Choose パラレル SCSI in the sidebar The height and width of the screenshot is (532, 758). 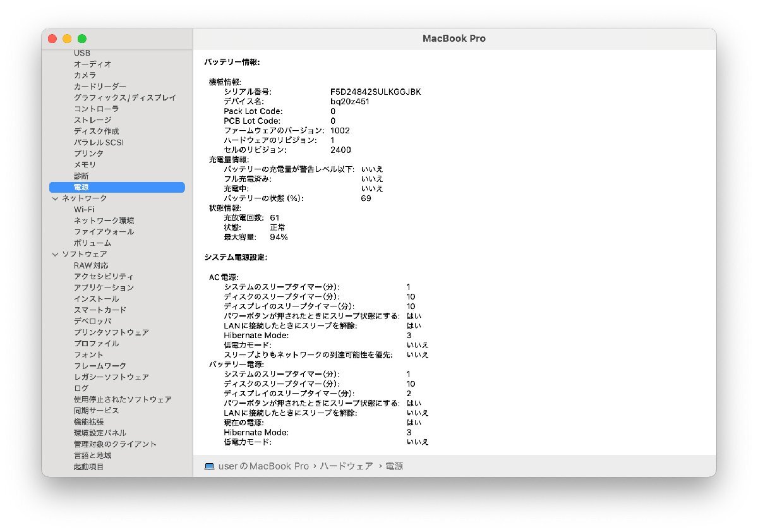(99, 142)
